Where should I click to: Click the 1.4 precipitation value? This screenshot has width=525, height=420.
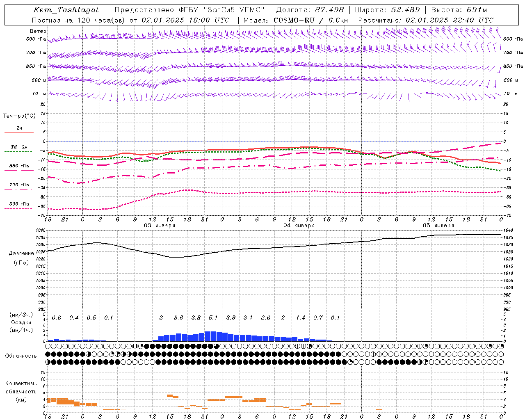pyautogui.click(x=301, y=317)
